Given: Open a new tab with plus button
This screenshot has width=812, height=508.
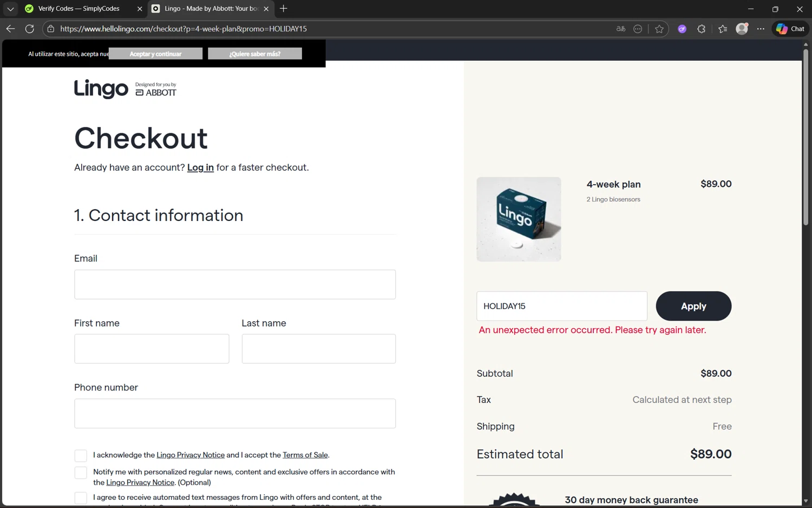Looking at the screenshot, I should click(x=283, y=9).
